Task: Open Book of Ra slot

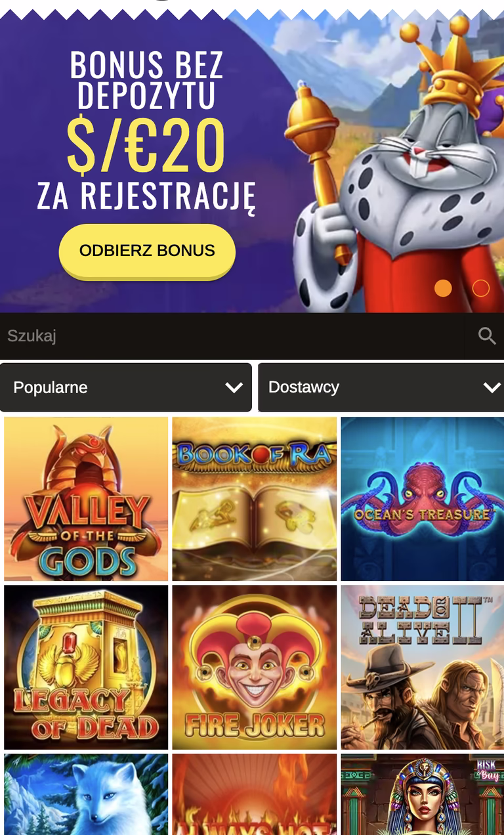Action: pyautogui.click(x=255, y=499)
